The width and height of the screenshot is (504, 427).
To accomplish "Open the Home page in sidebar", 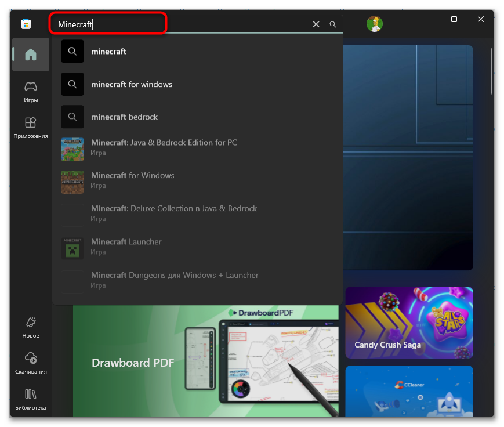I will [31, 55].
